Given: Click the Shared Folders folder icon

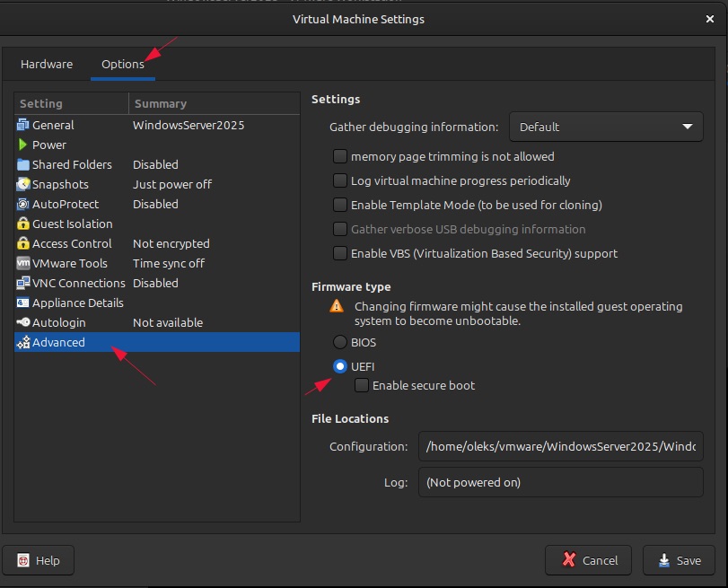Looking at the screenshot, I should click(x=23, y=164).
